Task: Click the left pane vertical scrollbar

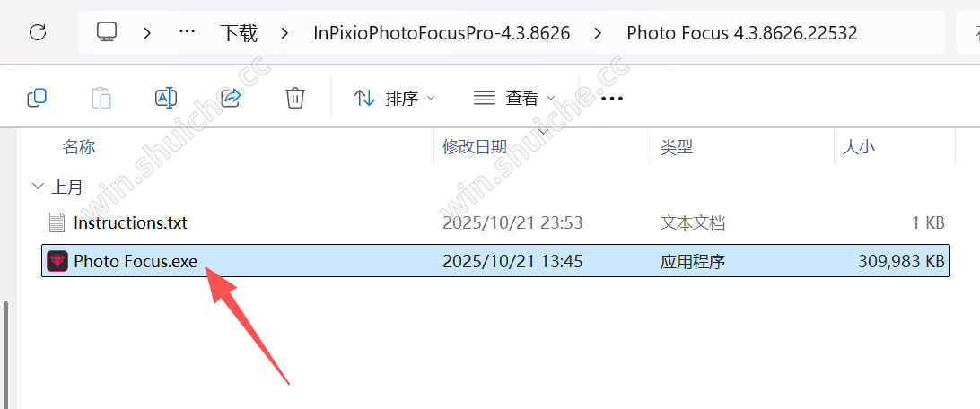Action: pyautogui.click(x=7, y=354)
